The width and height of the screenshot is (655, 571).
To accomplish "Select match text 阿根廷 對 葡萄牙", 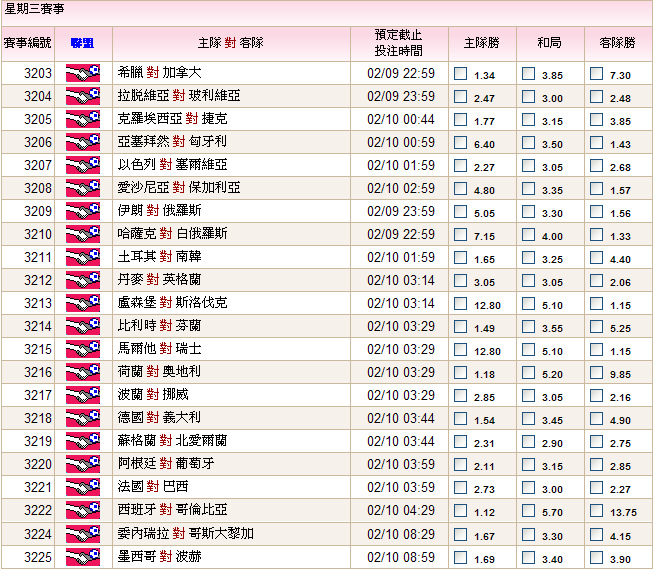I will click(166, 463).
